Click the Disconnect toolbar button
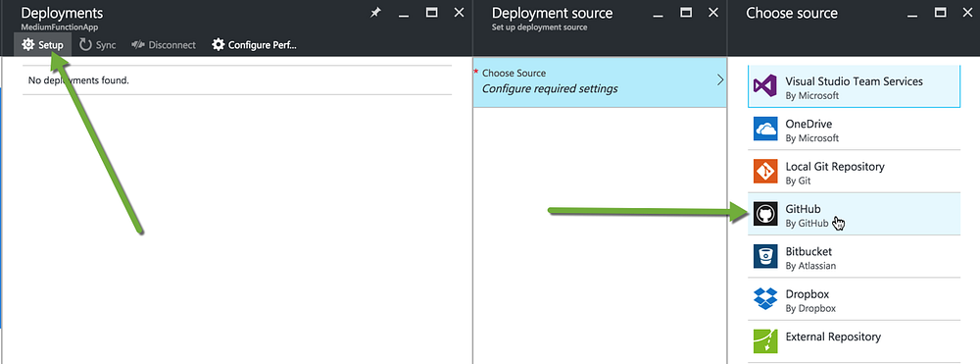980x364 pixels. 164,45
